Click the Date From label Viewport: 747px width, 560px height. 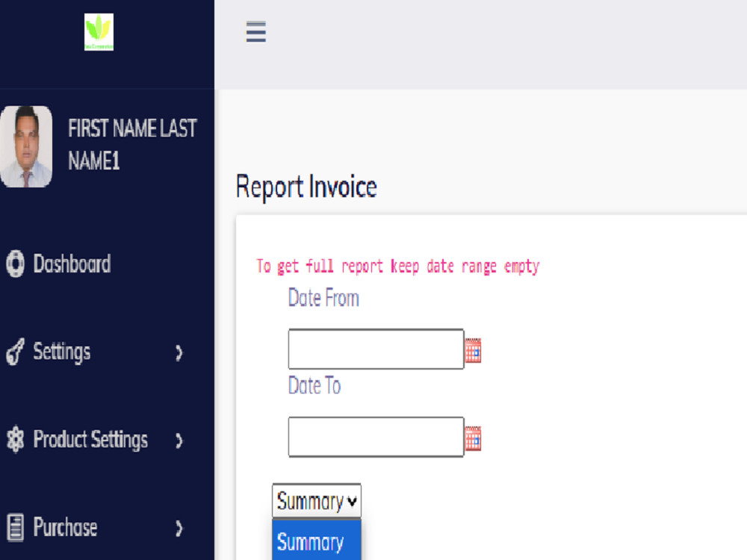(x=323, y=298)
